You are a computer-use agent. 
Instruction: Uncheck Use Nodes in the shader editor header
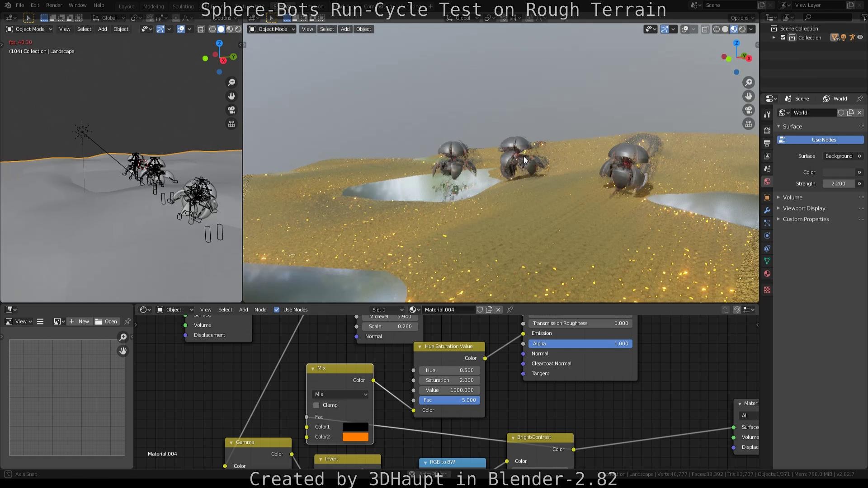coord(277,310)
